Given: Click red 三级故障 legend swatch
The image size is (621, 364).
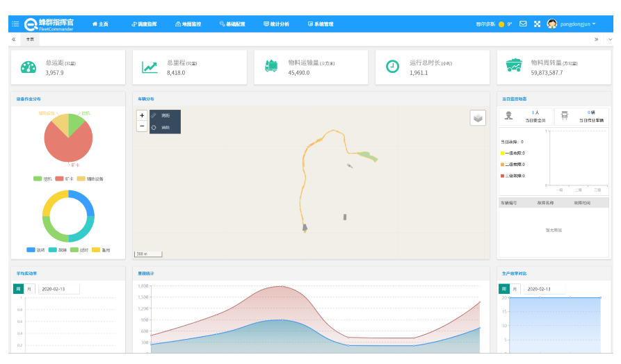Looking at the screenshot, I should point(502,176).
